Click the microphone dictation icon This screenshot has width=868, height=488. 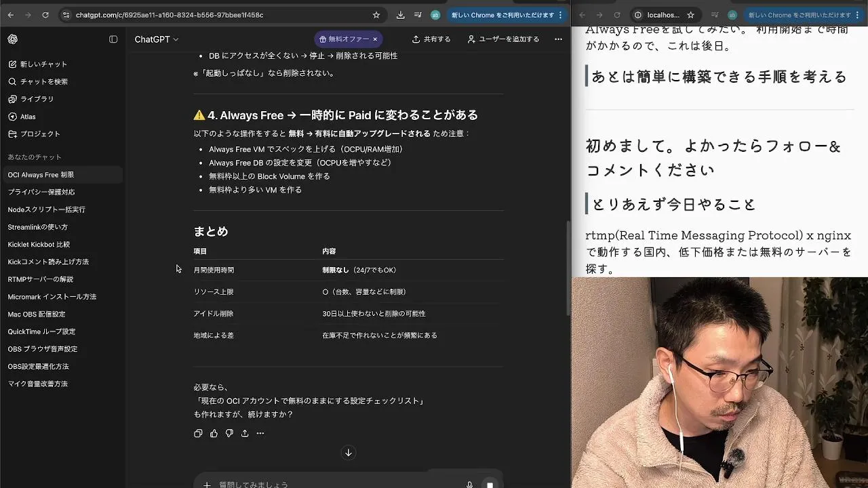469,484
